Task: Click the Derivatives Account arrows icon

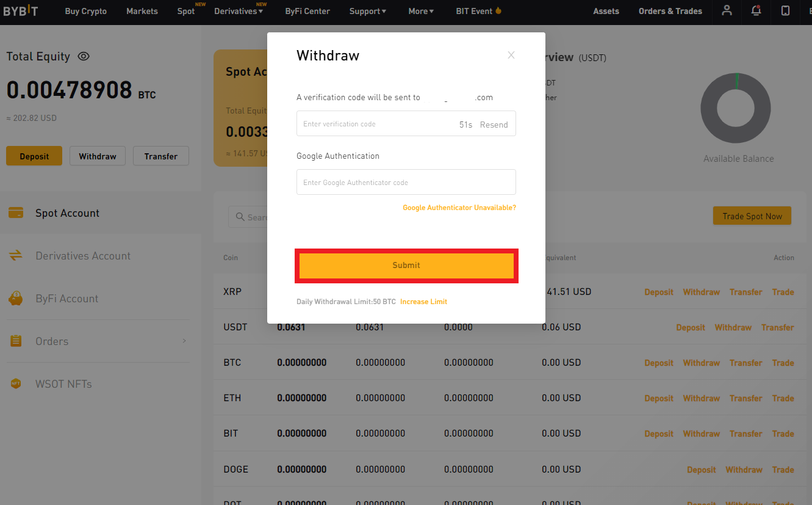Action: (16, 256)
